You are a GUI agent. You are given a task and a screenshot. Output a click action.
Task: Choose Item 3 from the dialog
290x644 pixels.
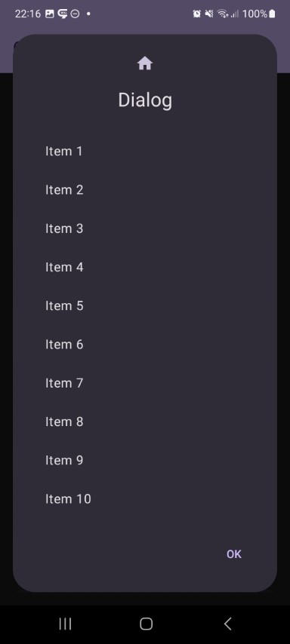(145, 228)
